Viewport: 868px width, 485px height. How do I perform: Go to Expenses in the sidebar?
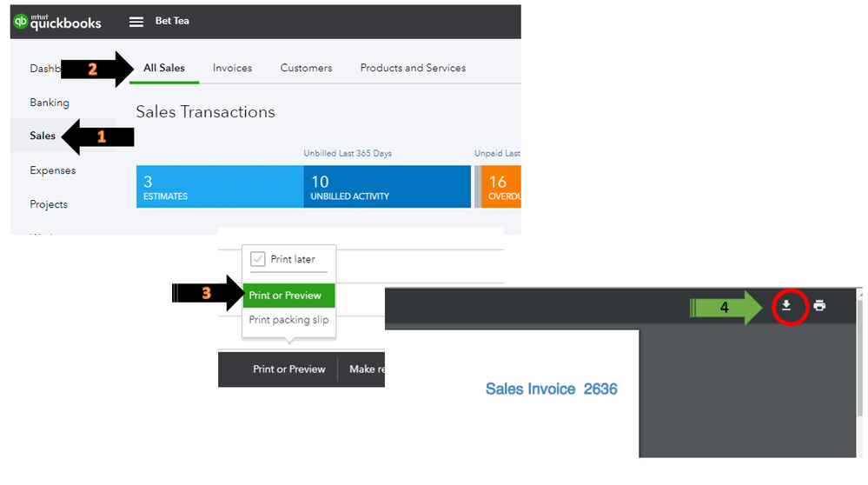pyautogui.click(x=53, y=170)
